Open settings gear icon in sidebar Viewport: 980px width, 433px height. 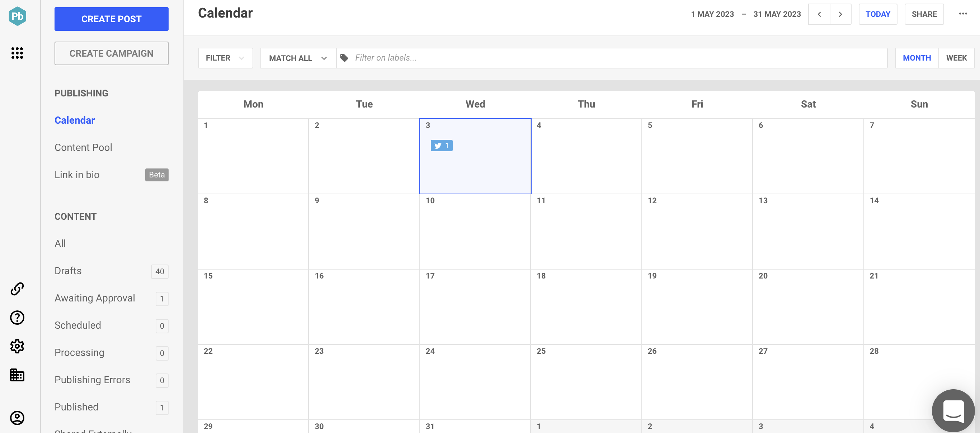(x=17, y=346)
